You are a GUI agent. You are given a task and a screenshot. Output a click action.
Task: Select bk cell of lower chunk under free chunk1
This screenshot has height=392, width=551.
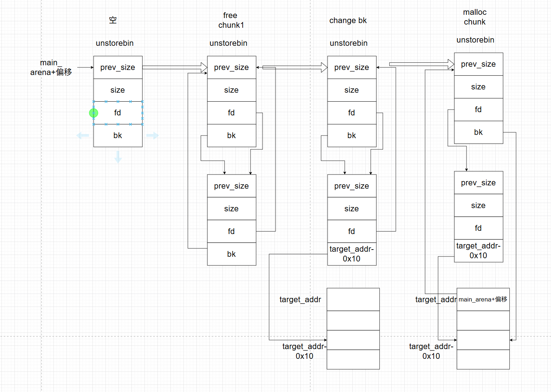click(231, 254)
